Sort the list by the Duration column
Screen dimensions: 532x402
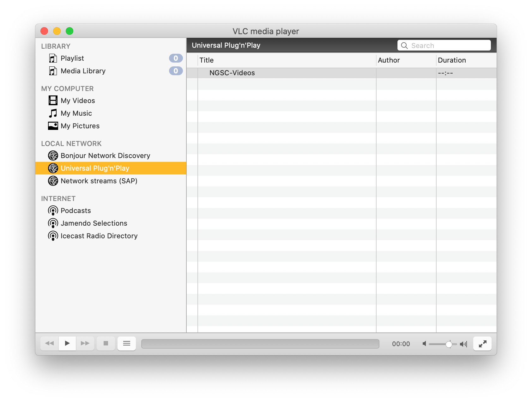466,60
